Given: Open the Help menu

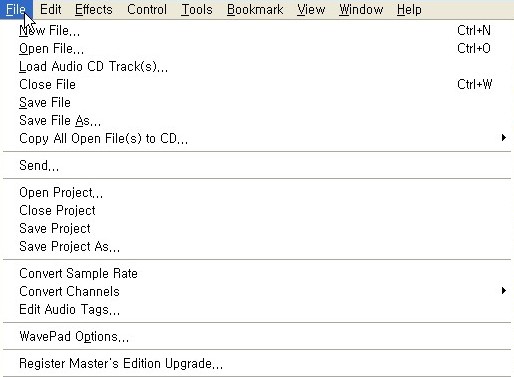Looking at the screenshot, I should [409, 9].
